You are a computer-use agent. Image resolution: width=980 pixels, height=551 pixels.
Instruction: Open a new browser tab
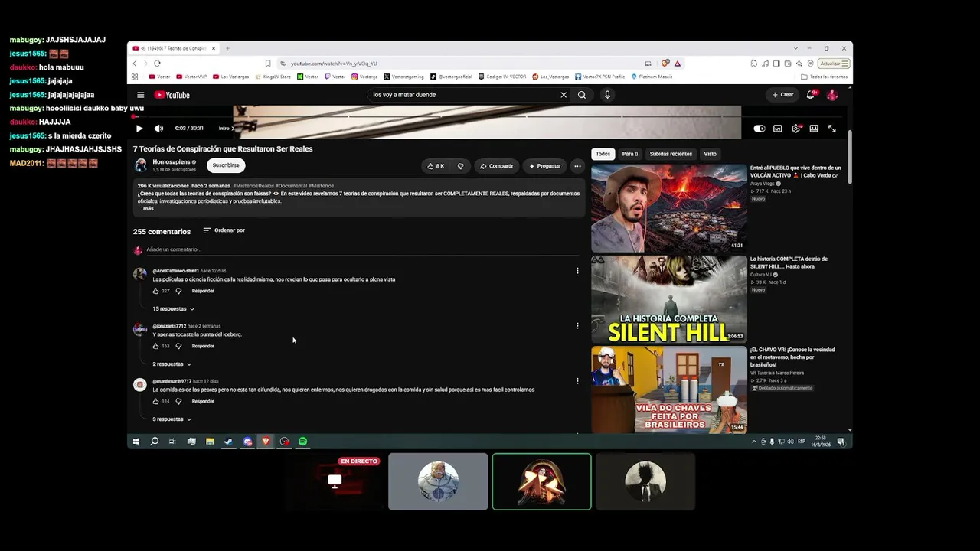(x=227, y=48)
